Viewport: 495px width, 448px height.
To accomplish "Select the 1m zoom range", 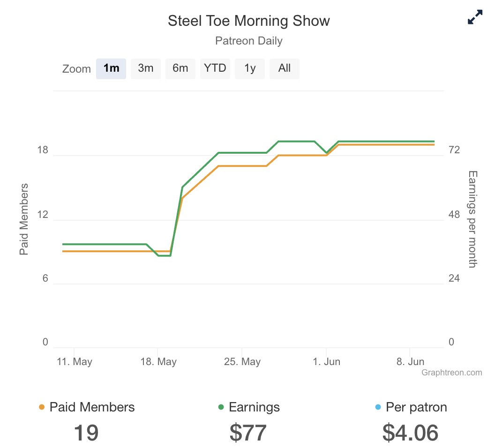I will tap(111, 68).
